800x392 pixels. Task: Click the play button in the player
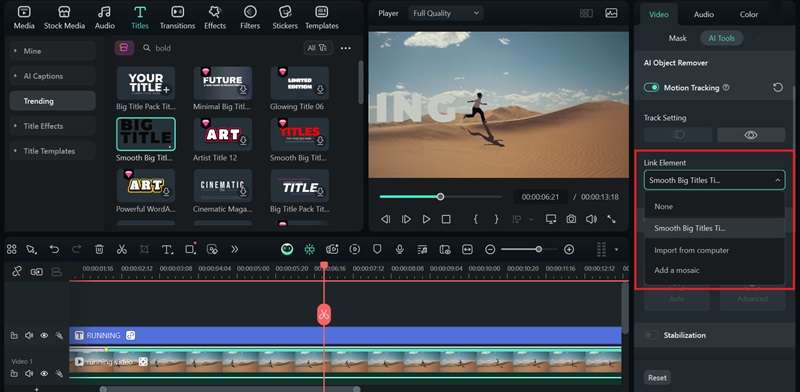pos(426,219)
